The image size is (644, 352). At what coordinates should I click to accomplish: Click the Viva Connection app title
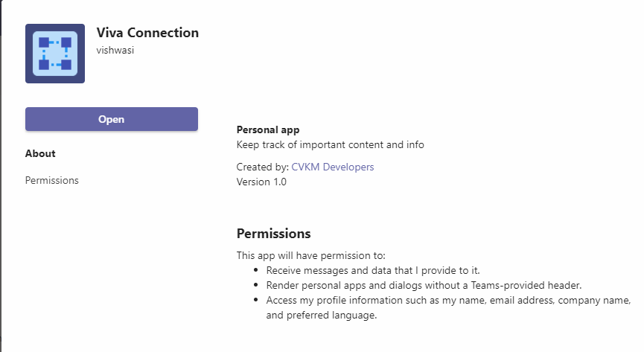147,33
